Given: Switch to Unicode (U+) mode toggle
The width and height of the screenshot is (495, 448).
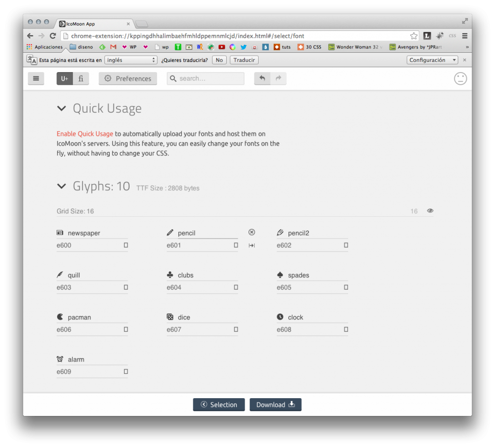Looking at the screenshot, I should [x=65, y=78].
